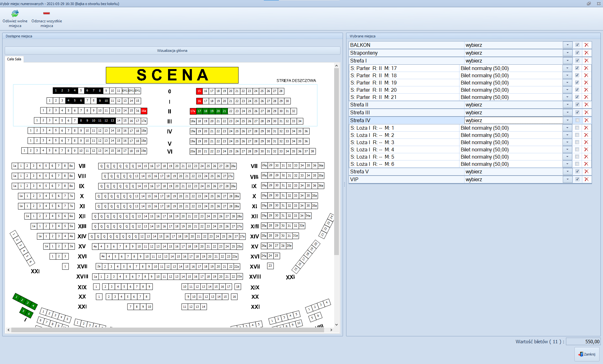This screenshot has width=603, height=364.
Task: Uncheck the BALKON row checkbox
Action: pyautogui.click(x=577, y=45)
